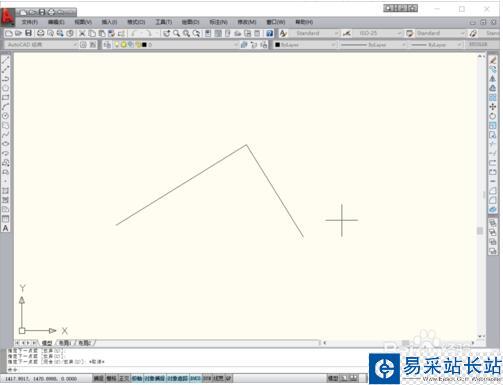Click the Zoom Realtime magnifier icon

[176, 33]
